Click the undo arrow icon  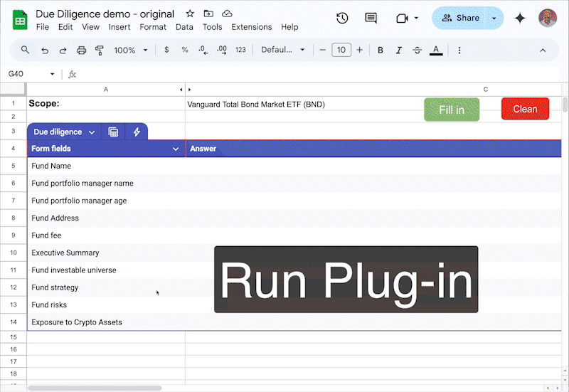(x=45, y=51)
